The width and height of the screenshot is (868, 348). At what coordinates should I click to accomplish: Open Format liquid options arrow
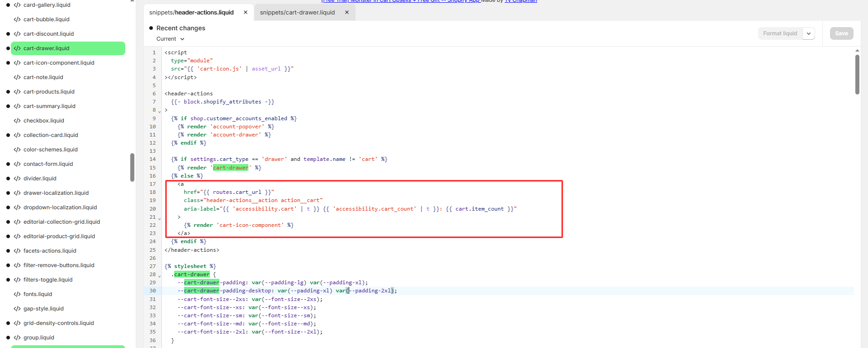(x=809, y=33)
